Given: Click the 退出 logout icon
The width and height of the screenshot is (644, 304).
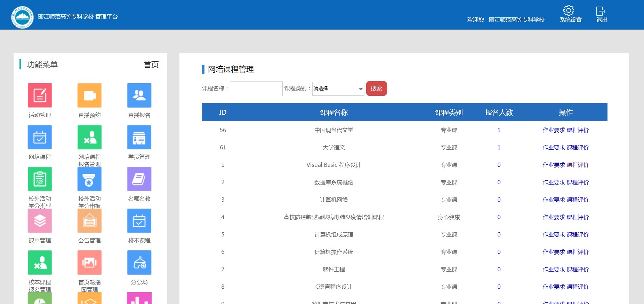Looking at the screenshot, I should [x=601, y=11].
